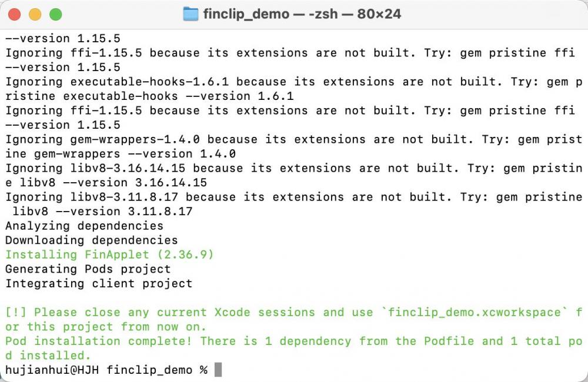
Task: Click the Pod installation complete! message
Action: (x=99, y=341)
